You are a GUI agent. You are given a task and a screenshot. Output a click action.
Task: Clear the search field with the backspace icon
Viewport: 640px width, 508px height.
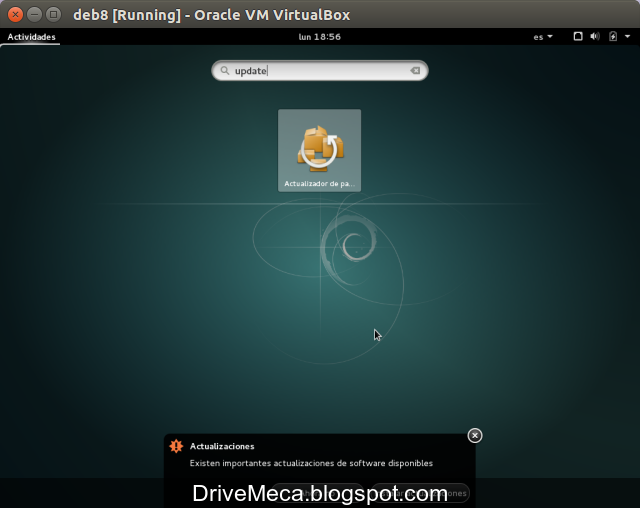pos(415,71)
